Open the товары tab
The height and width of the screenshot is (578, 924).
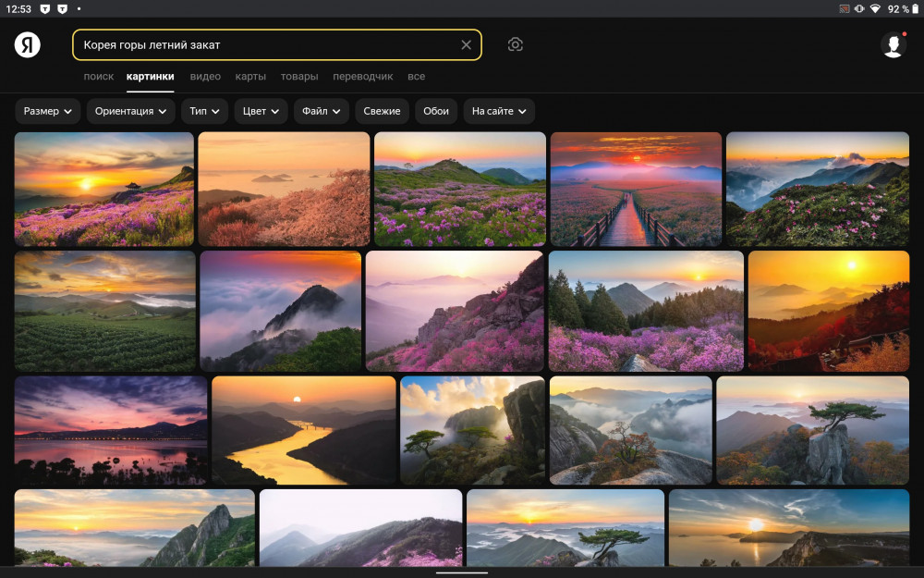299,77
